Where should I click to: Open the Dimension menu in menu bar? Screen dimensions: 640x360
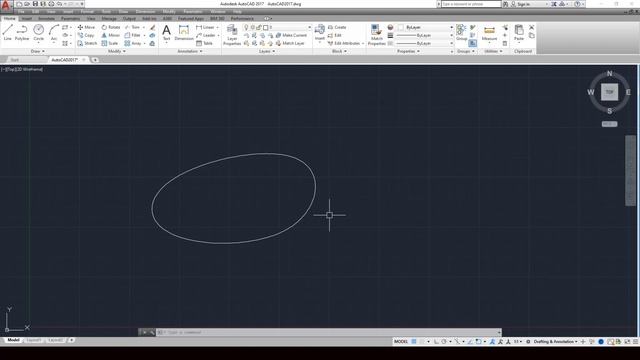click(145, 12)
